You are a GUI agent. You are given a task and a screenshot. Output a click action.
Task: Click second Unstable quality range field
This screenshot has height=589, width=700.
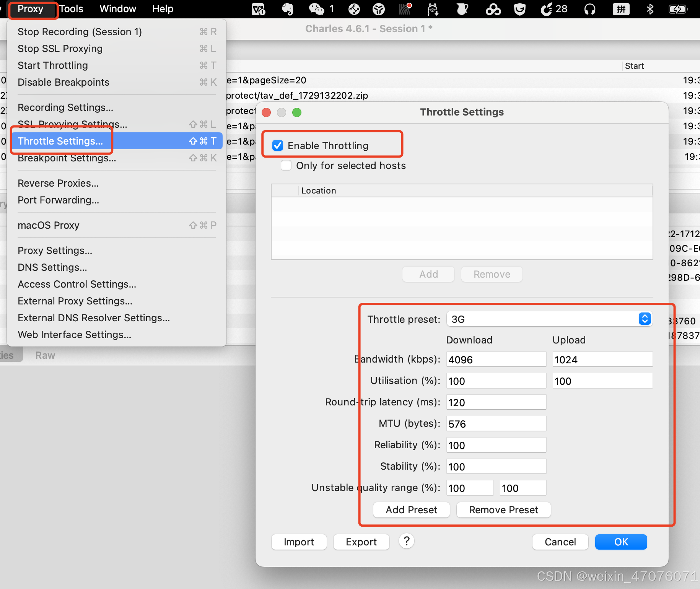(x=523, y=488)
